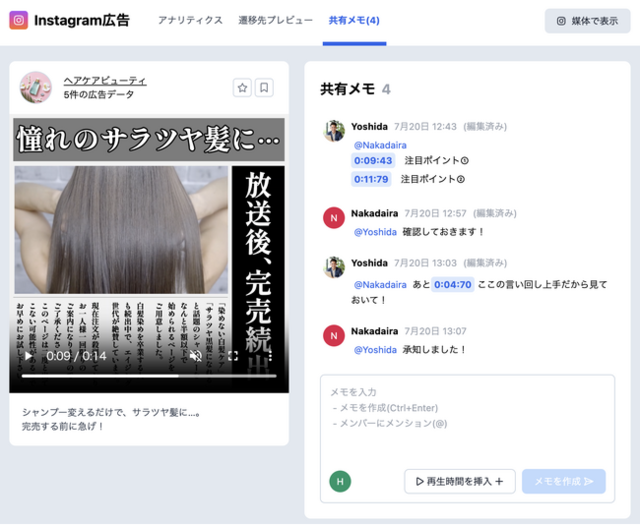Click 媒体で表示 button

[x=587, y=21]
